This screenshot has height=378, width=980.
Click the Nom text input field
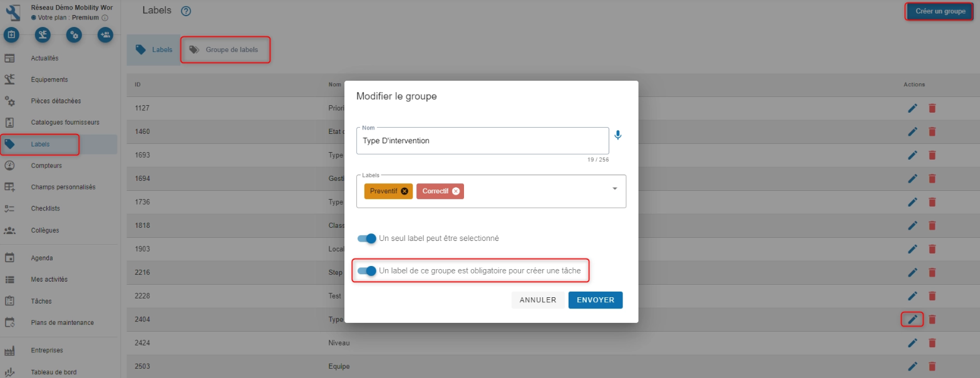(x=482, y=141)
